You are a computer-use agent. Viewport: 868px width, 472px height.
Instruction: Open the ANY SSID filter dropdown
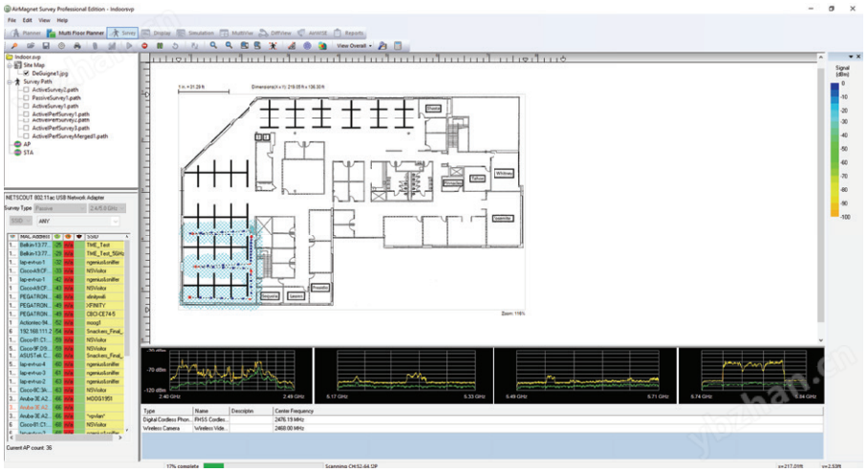(x=117, y=221)
